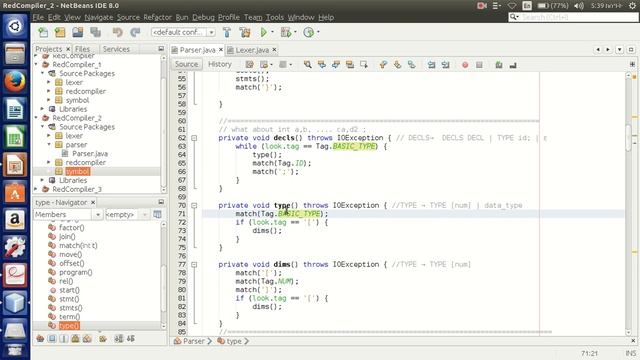
Task: Collapse the RedCompiler_2 project node
Action: (36, 118)
